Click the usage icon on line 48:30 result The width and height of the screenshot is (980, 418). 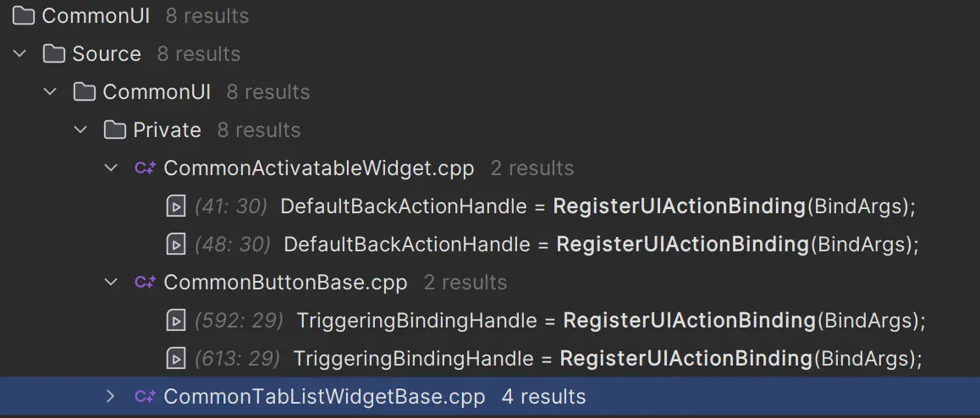175,245
